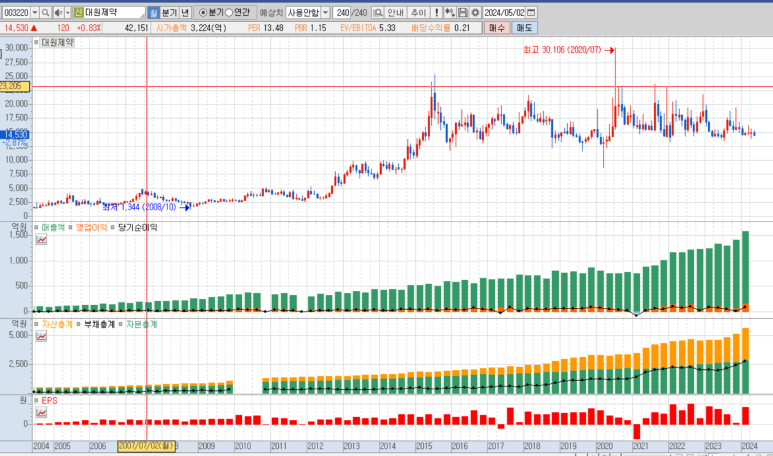Click the green 신 badge icon
The image size is (773, 456).
pos(79,12)
